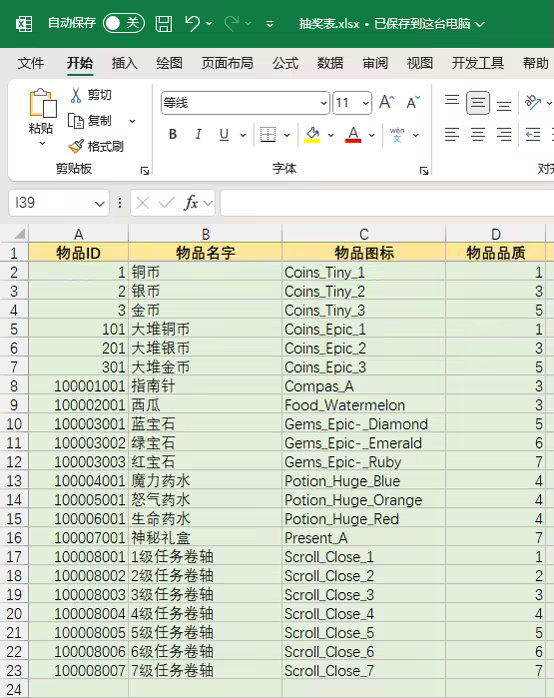
Task: Switch to the 绘图 tab
Action: [x=169, y=63]
